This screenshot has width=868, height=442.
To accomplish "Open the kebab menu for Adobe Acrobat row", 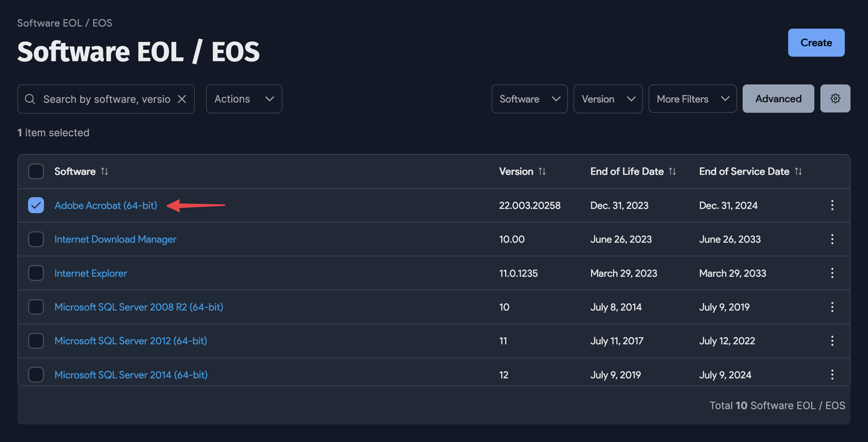I will pos(832,205).
